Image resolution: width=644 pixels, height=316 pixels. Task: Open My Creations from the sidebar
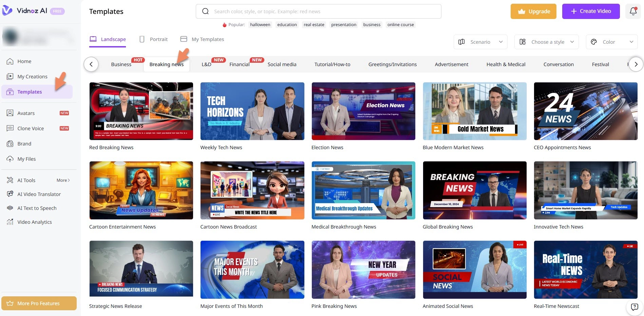[32, 76]
